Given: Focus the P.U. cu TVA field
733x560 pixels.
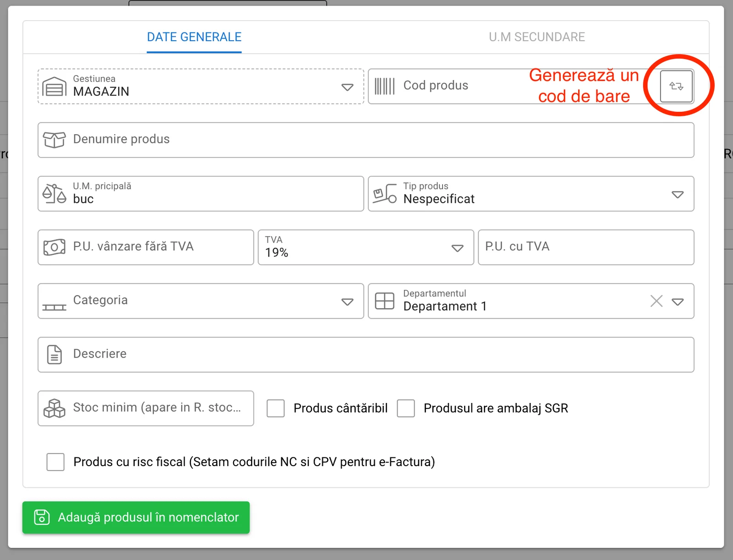Looking at the screenshot, I should pos(586,247).
